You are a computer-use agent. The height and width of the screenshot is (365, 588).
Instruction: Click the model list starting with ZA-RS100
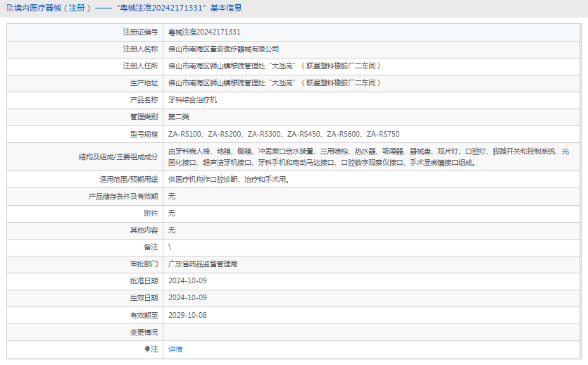[284, 135]
